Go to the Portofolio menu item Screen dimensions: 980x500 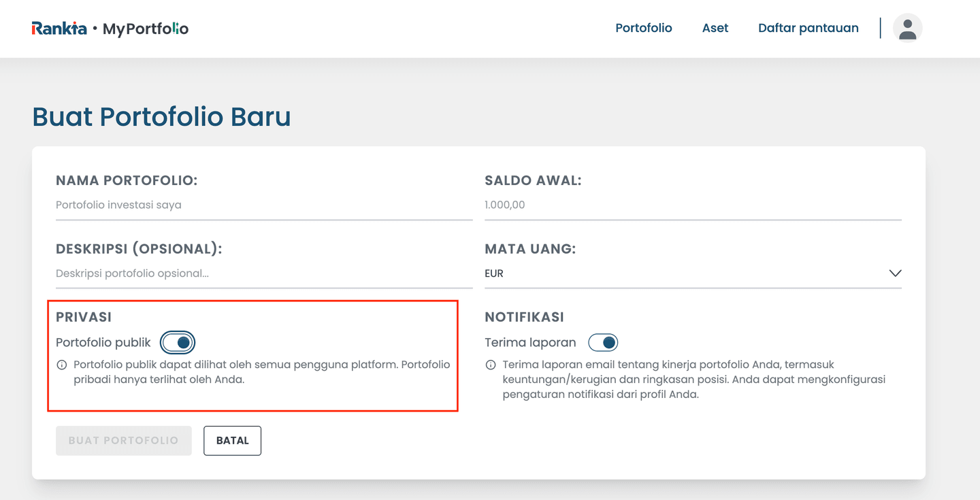(643, 28)
